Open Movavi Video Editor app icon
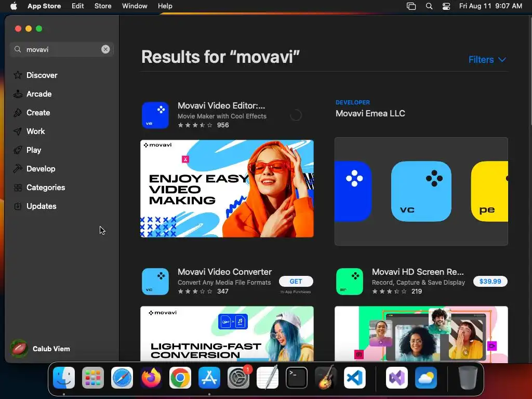Image resolution: width=532 pixels, height=399 pixels. (x=155, y=115)
